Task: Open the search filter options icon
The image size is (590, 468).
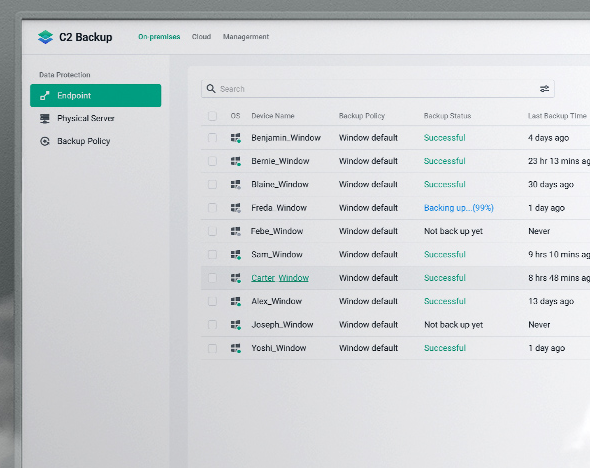Action: [x=544, y=89]
